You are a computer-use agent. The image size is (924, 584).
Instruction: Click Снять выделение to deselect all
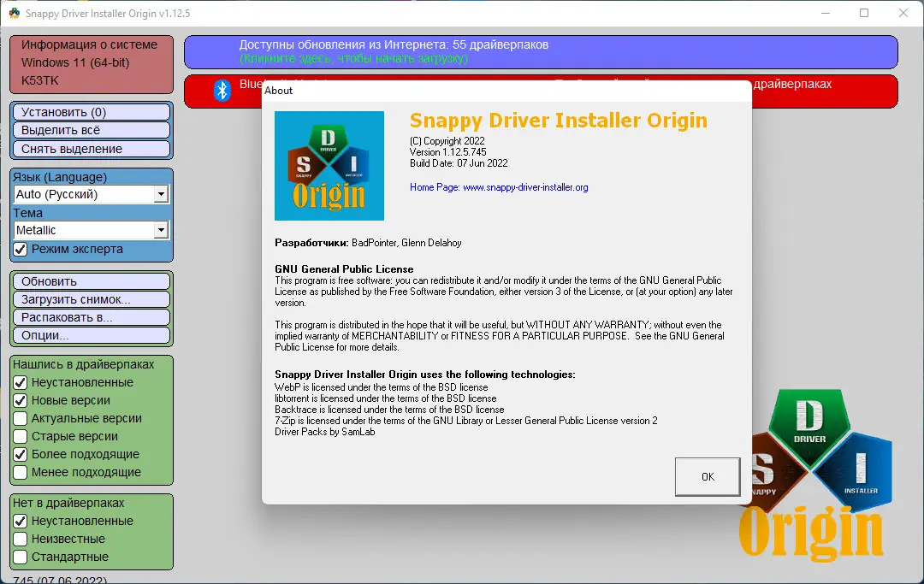click(x=92, y=149)
